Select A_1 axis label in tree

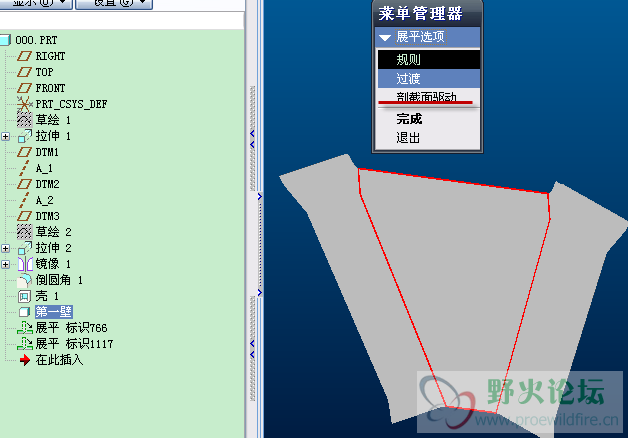44,168
